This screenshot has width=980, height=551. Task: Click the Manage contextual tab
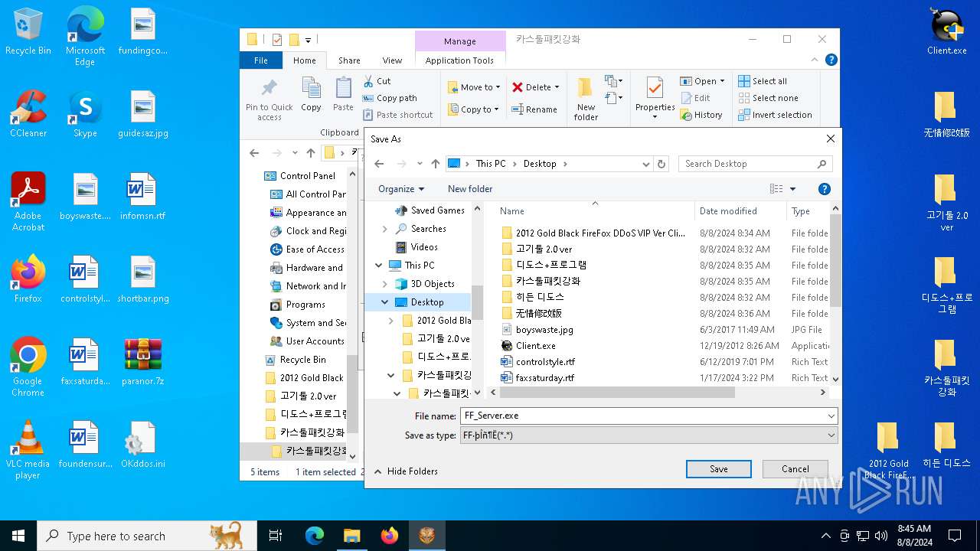(x=459, y=41)
